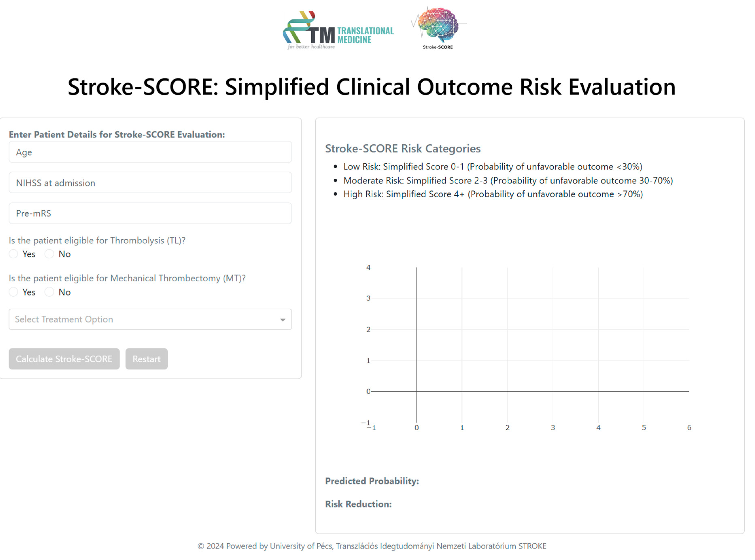The height and width of the screenshot is (560, 755).
Task: Click into the Pre-mRS field
Action: tap(150, 213)
